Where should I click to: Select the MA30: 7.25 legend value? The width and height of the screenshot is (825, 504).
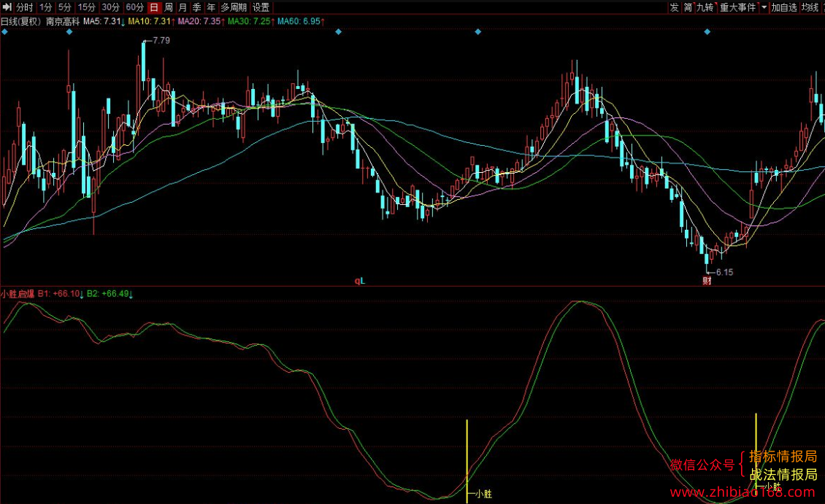click(251, 22)
